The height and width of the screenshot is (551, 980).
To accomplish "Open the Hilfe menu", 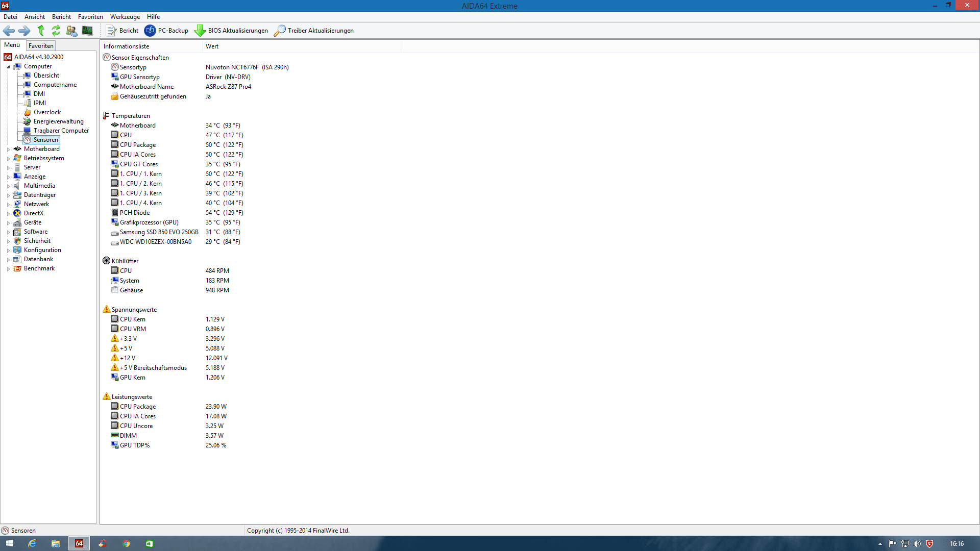I will (153, 17).
